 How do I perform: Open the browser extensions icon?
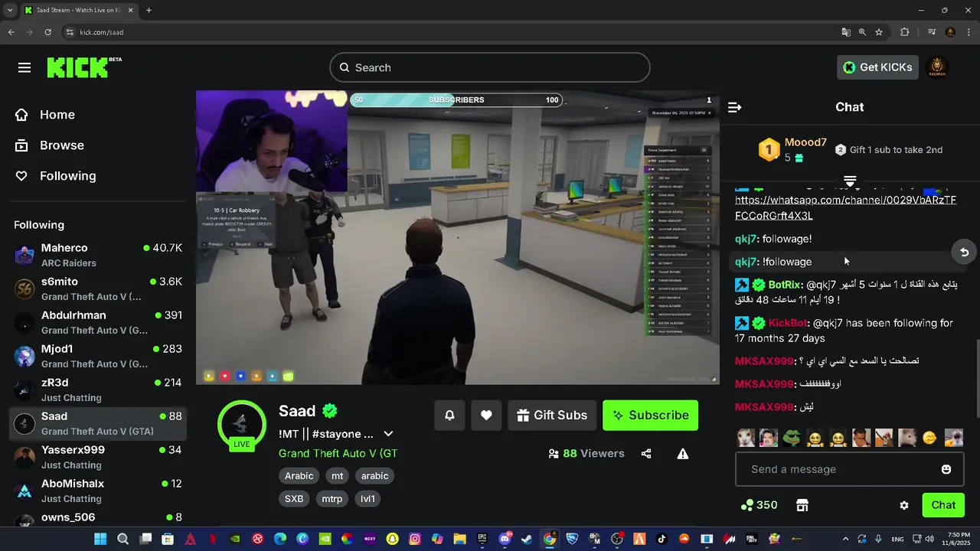(x=905, y=32)
